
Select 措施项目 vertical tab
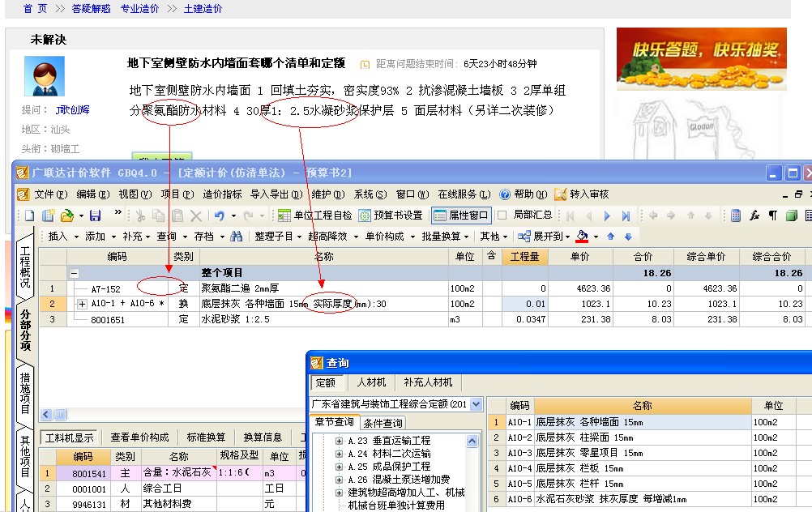25,393
